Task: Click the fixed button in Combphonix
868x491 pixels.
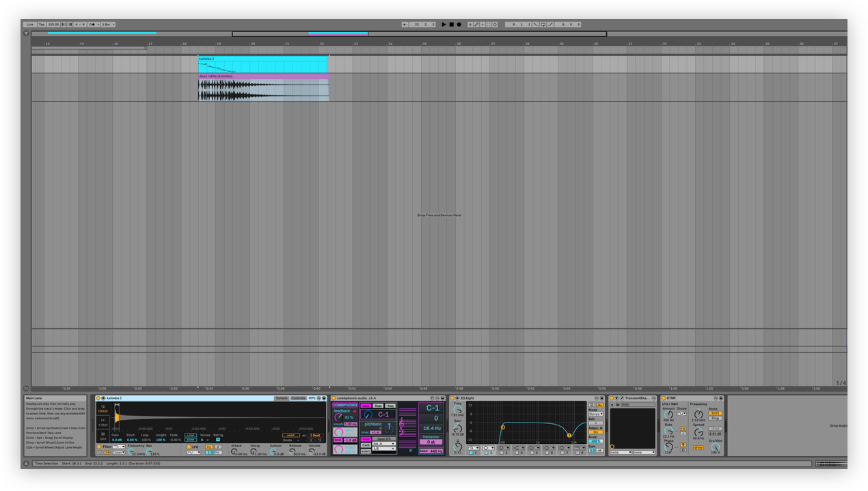Action: pos(366,439)
